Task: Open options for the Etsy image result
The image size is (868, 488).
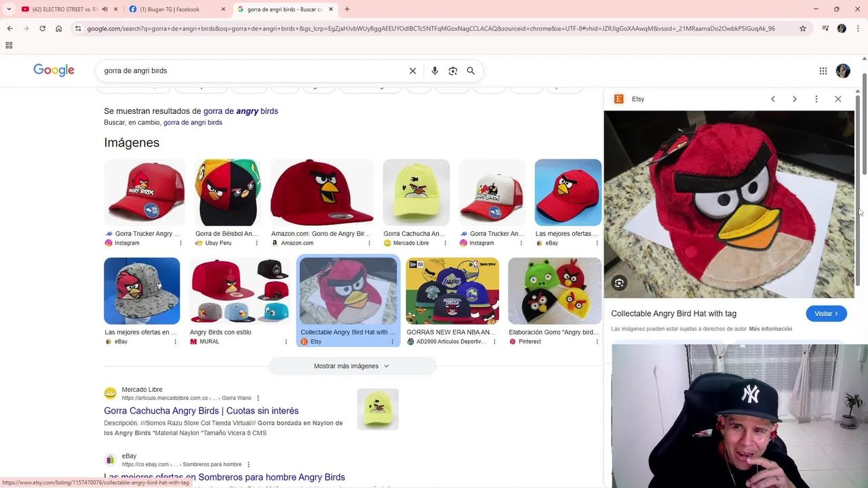Action: pyautogui.click(x=392, y=342)
